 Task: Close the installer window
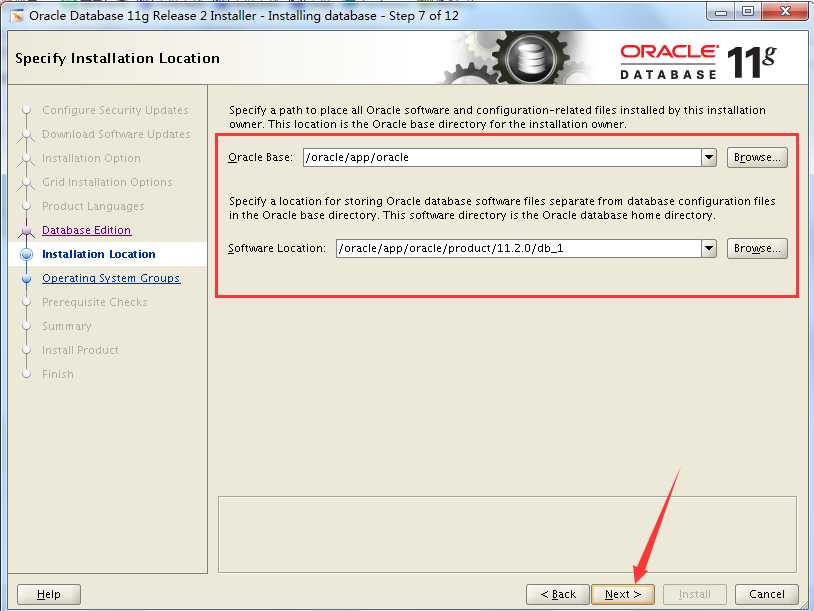point(785,11)
